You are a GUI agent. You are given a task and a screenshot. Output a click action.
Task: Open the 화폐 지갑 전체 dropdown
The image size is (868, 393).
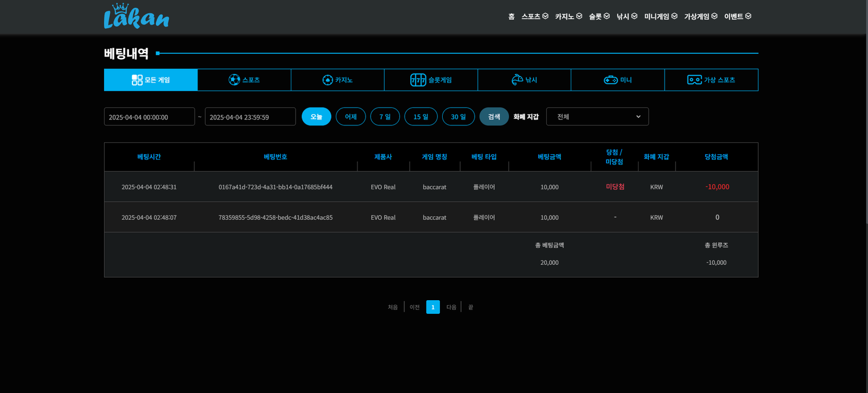(x=597, y=117)
